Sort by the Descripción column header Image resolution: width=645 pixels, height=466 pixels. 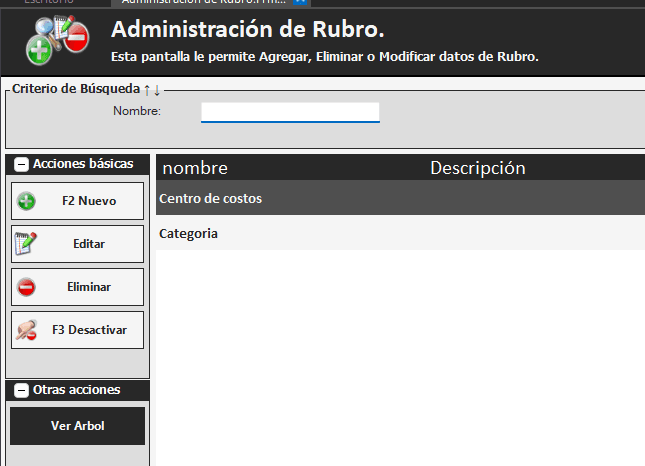click(x=477, y=168)
